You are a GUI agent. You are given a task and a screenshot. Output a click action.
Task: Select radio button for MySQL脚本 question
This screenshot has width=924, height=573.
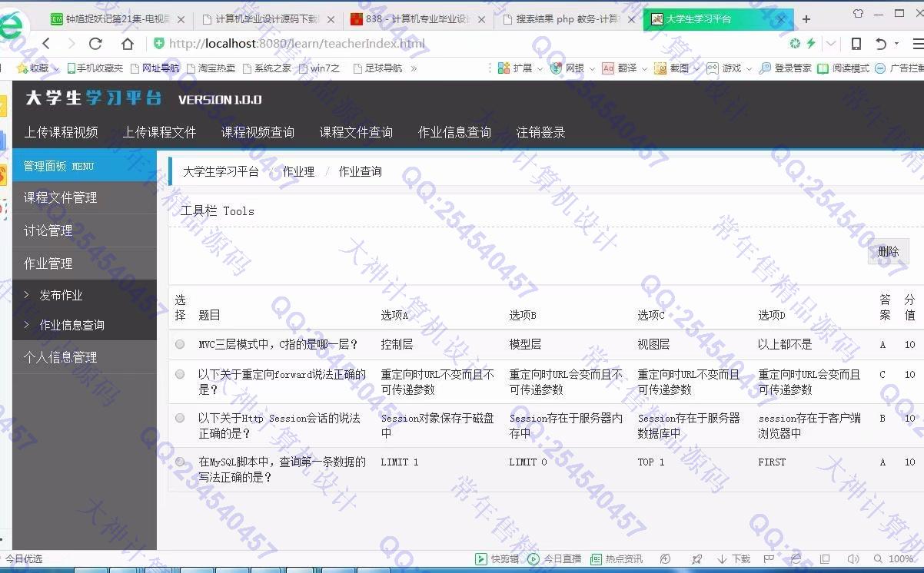point(180,462)
